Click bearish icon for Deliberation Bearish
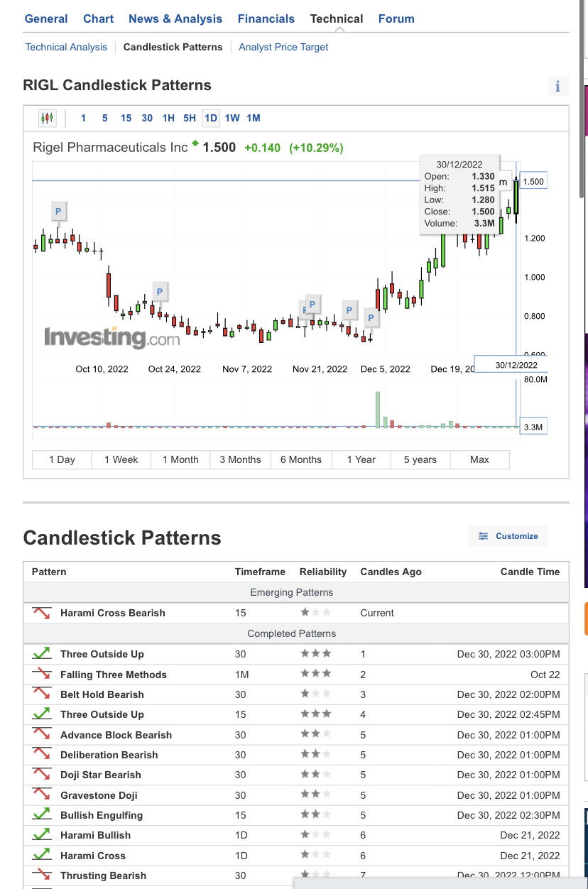The height and width of the screenshot is (889, 588). click(x=41, y=755)
